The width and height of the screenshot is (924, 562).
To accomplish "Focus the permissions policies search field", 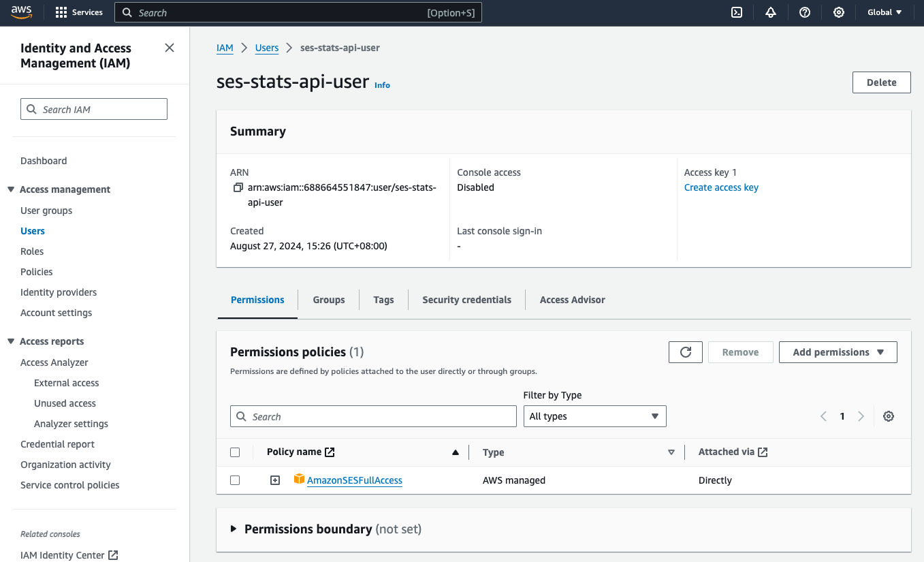I will pyautogui.click(x=373, y=416).
